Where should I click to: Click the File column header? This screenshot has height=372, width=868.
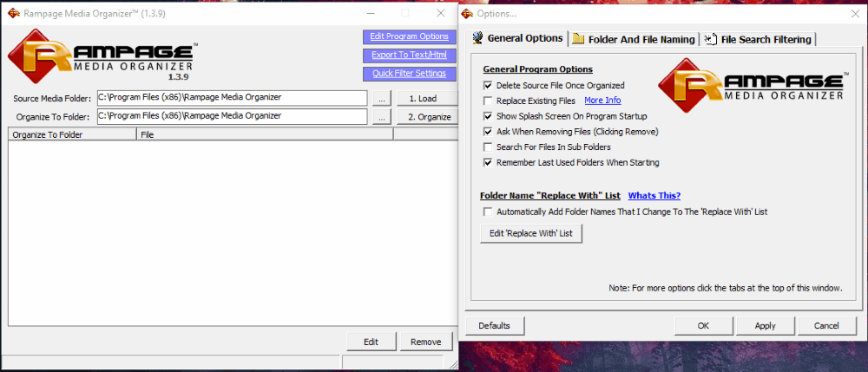265,134
